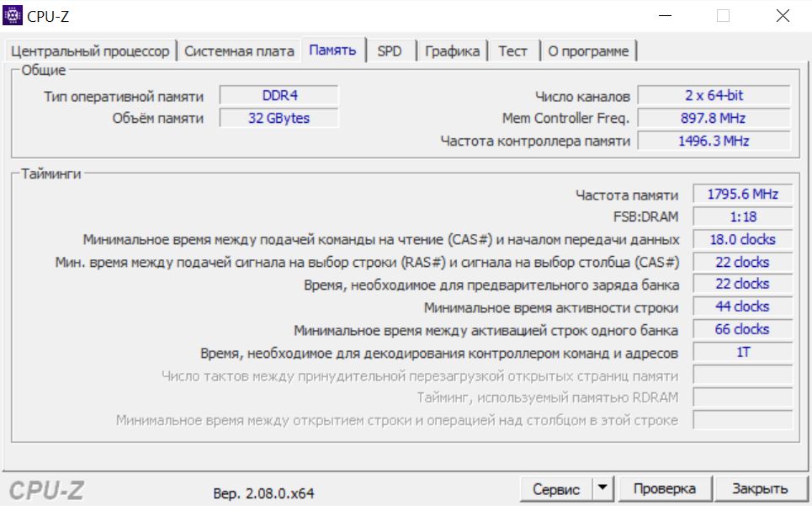Click the Вер. 2.08.0.x64 version text
812x506 pixels.
[263, 493]
